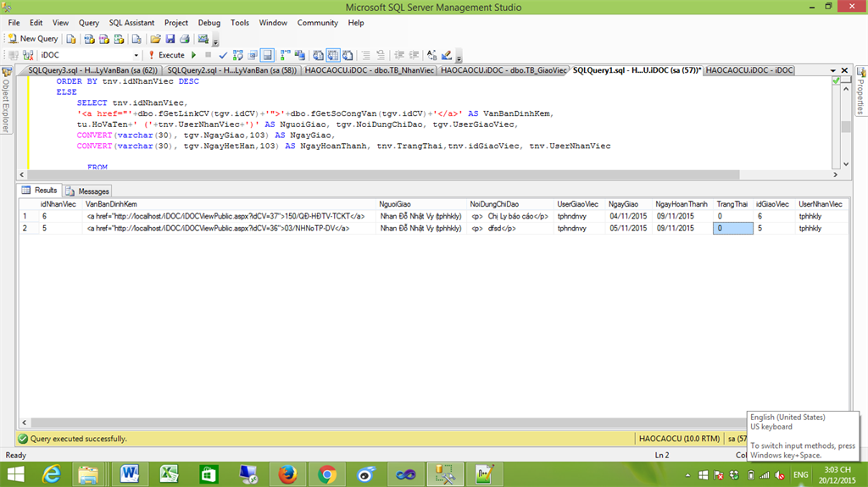Click the Open File folder icon
Image resolution: width=868 pixels, height=487 pixels.
pyautogui.click(x=156, y=39)
